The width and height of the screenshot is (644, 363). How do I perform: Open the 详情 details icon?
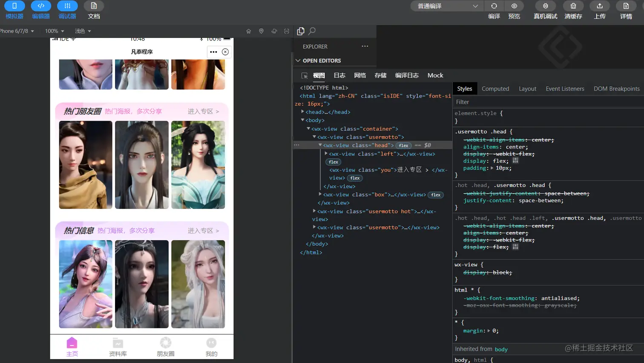coord(626,6)
